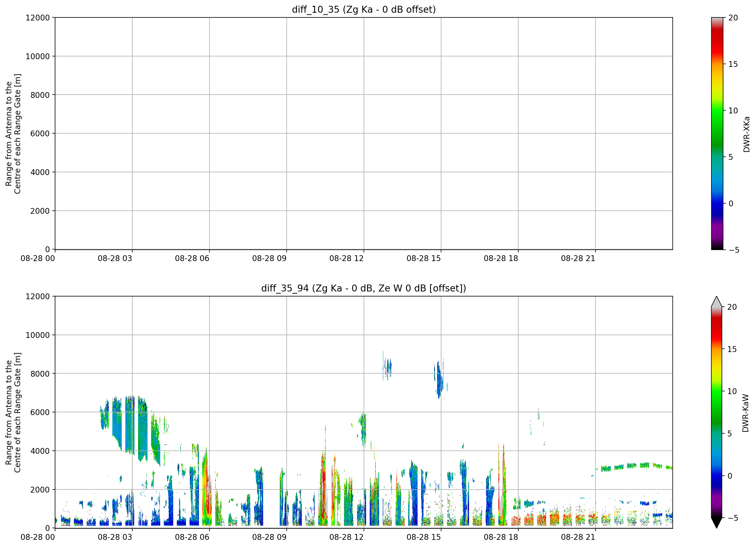Click the '12000' y-tick of the bottom plot
The image size is (756, 547).
pyautogui.click(x=38, y=296)
